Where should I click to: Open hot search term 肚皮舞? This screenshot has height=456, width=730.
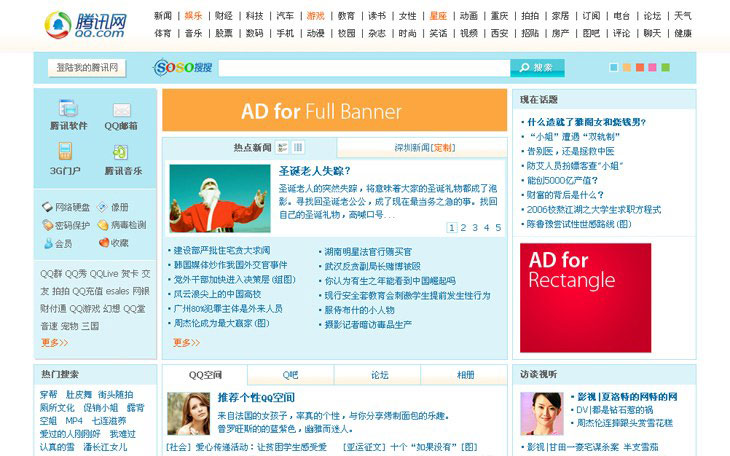[79, 395]
